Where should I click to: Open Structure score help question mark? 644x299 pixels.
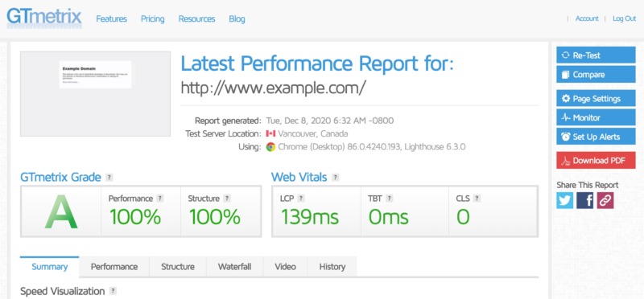pyautogui.click(x=227, y=199)
